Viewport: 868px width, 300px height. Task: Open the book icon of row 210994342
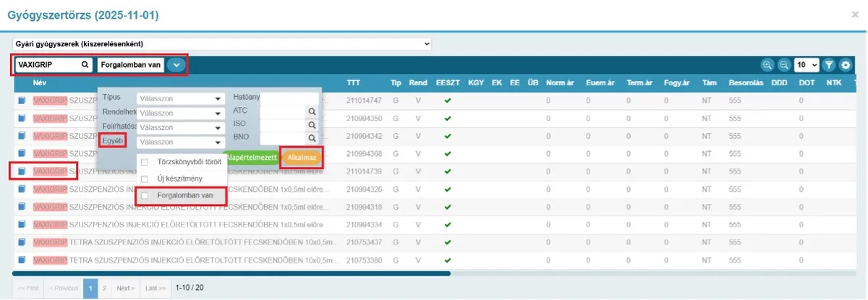22,136
